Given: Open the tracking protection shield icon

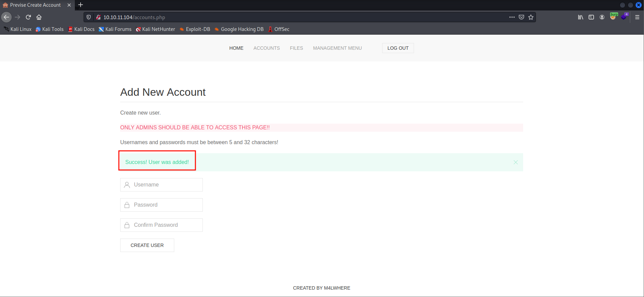Looking at the screenshot, I should (x=89, y=17).
